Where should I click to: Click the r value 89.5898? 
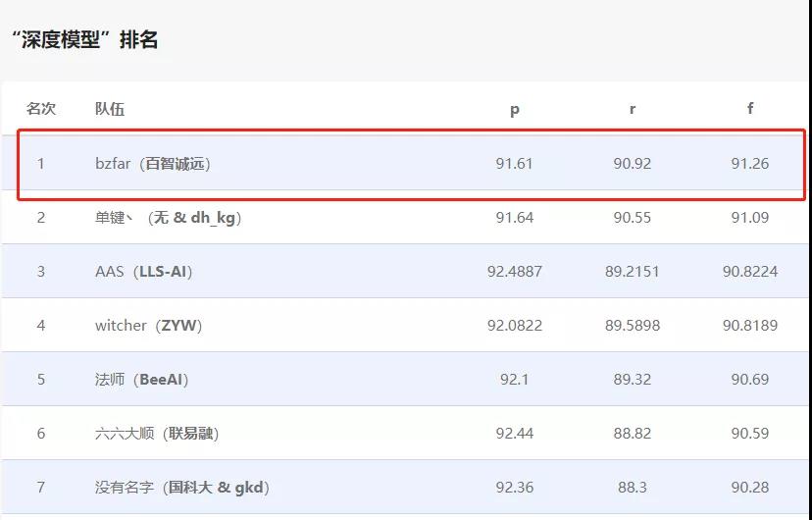pos(633,326)
